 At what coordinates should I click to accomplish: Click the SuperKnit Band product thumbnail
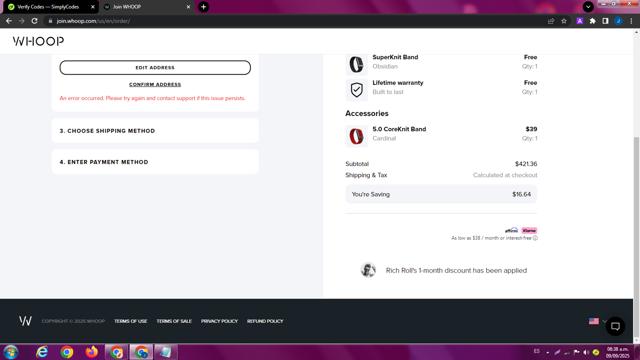356,64
